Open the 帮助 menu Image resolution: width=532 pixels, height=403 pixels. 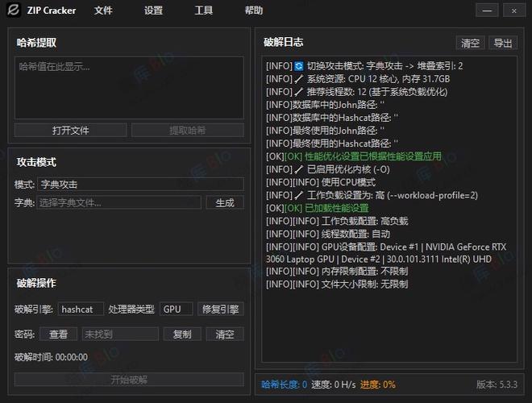click(x=254, y=10)
